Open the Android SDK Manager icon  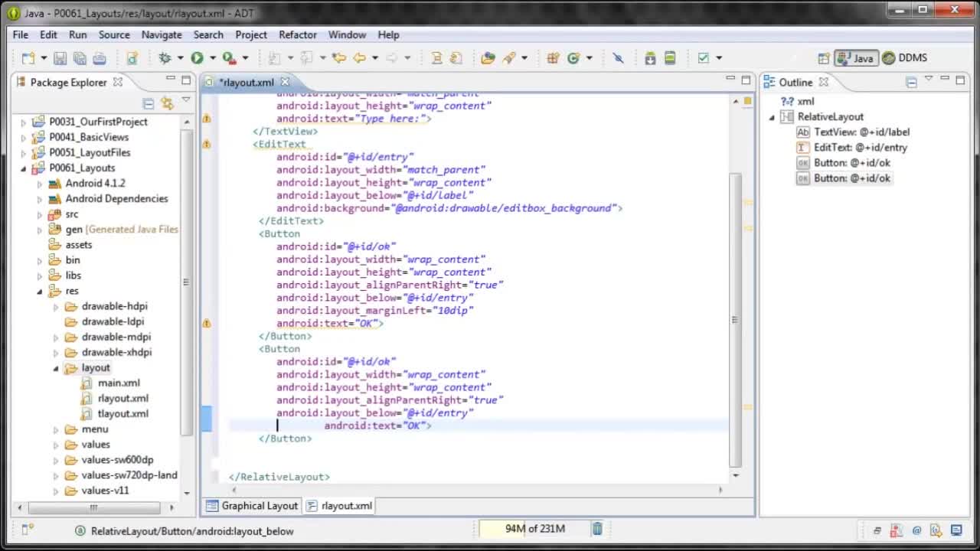coord(650,58)
